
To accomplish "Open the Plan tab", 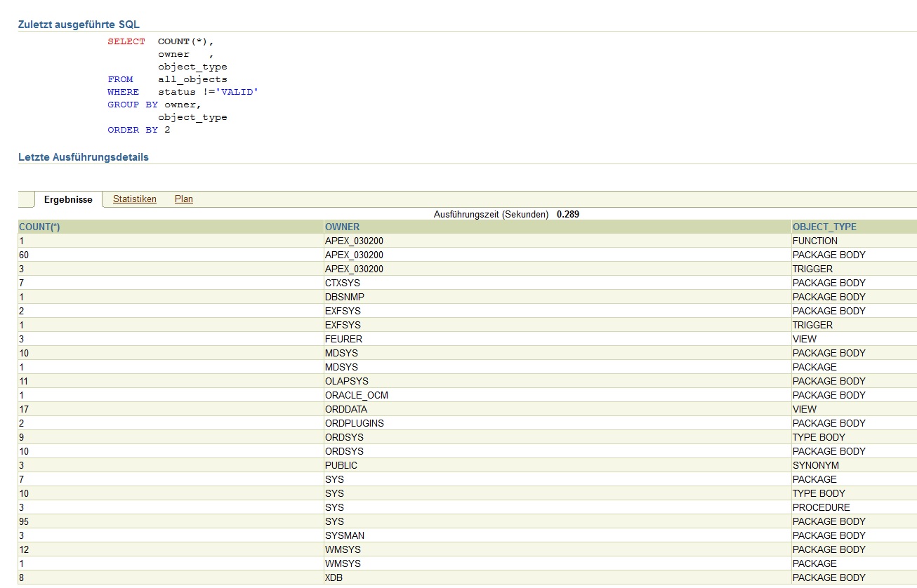I will coord(183,199).
